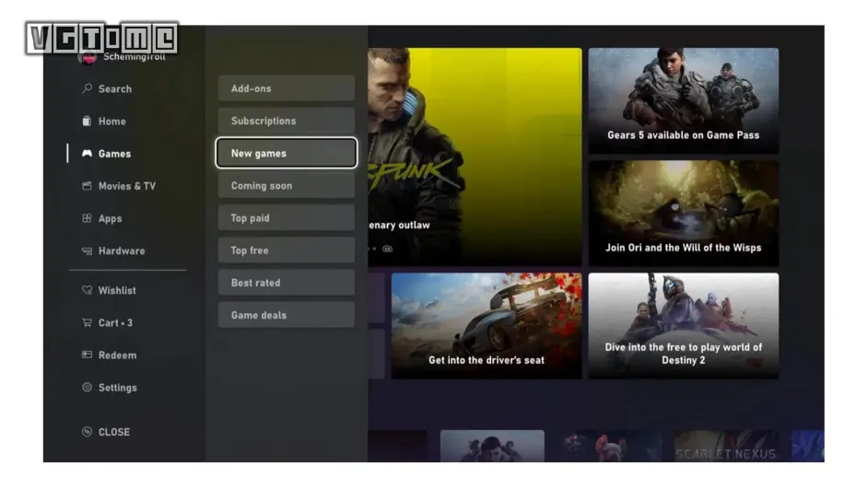868x488 pixels.
Task: Open Settings gear in sidebar
Action: coord(88,388)
